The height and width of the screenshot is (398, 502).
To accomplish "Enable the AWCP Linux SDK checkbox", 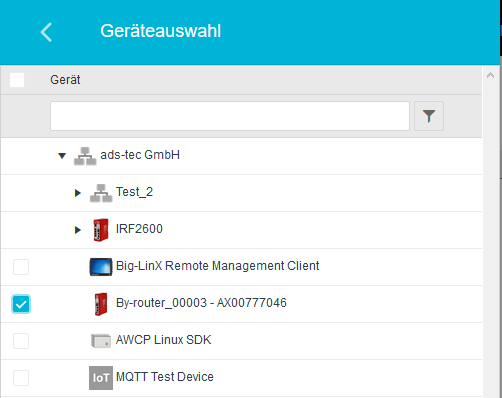I will click(x=21, y=341).
